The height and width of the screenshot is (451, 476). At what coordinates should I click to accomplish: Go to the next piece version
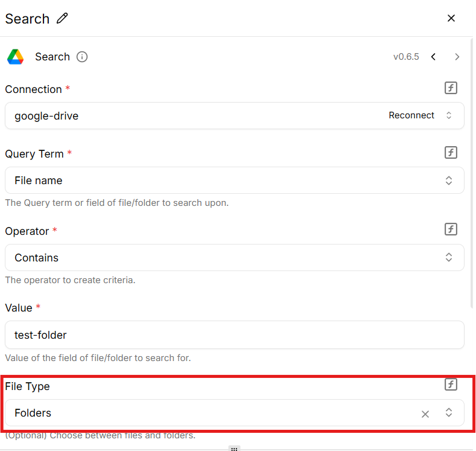(457, 57)
